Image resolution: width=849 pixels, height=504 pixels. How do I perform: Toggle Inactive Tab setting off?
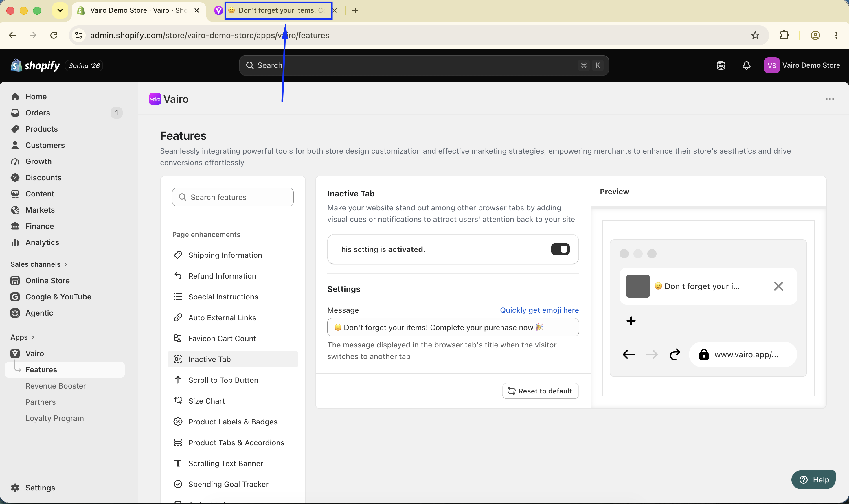560,249
